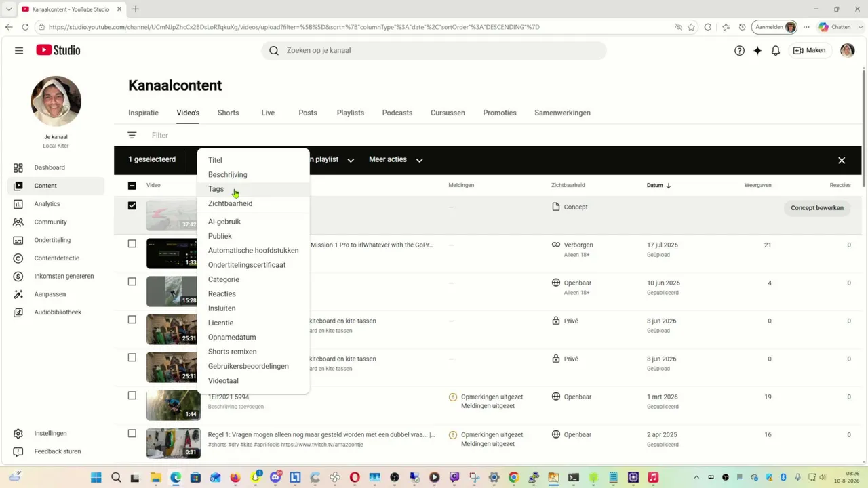Open the Studio account avatar menu

coord(847,50)
